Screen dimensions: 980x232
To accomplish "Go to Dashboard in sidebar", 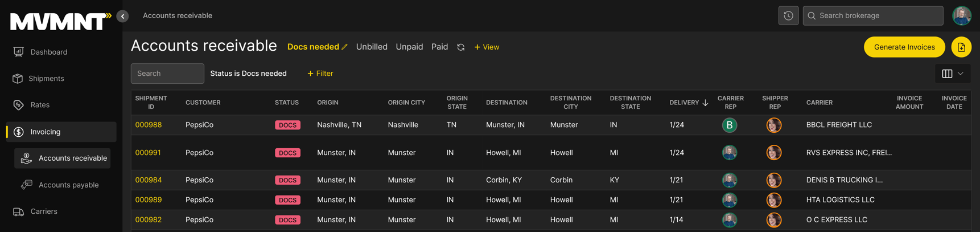I will click(49, 52).
